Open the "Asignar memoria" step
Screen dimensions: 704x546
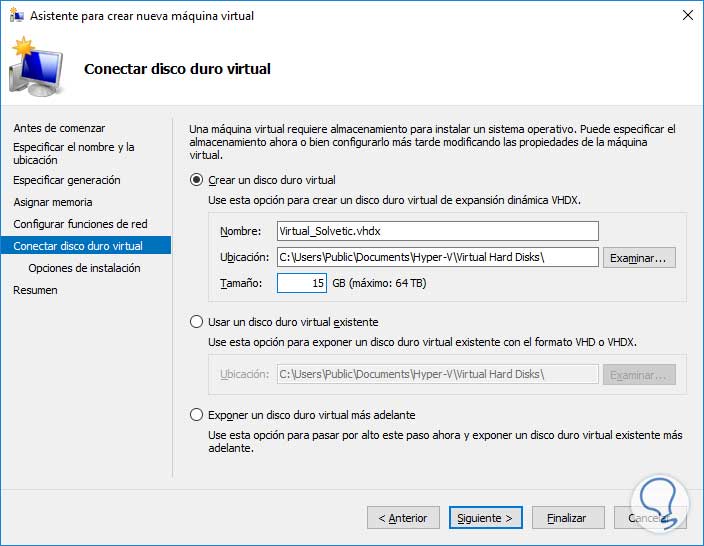pos(52,202)
